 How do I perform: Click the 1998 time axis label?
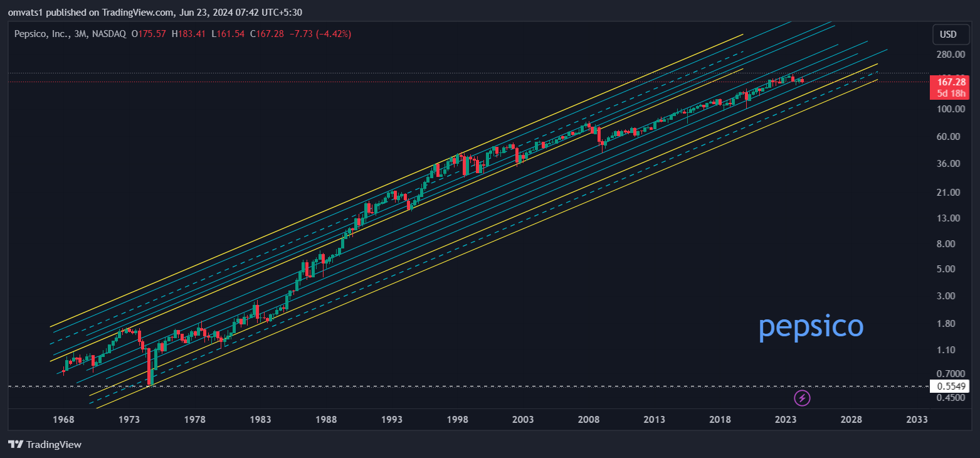pos(458,420)
